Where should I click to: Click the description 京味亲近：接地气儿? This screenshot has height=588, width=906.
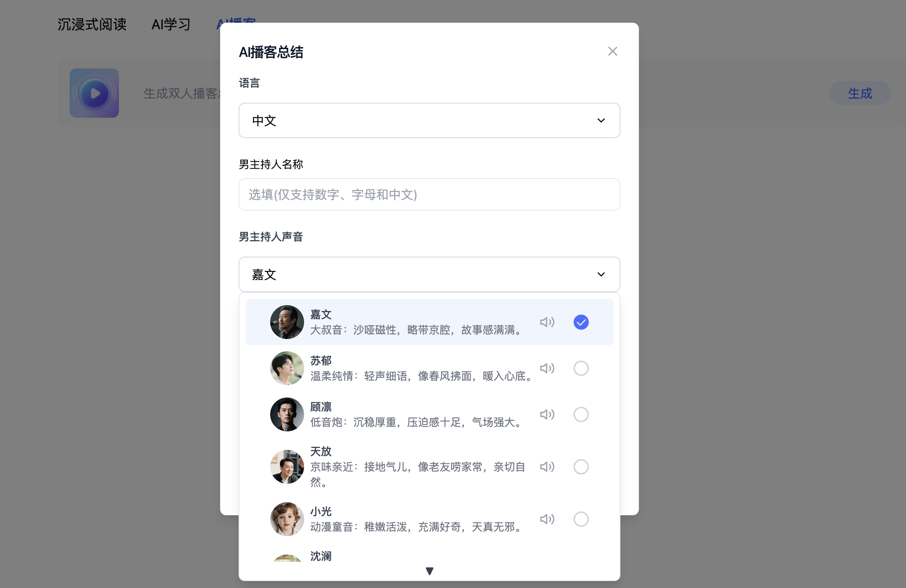tap(418, 474)
